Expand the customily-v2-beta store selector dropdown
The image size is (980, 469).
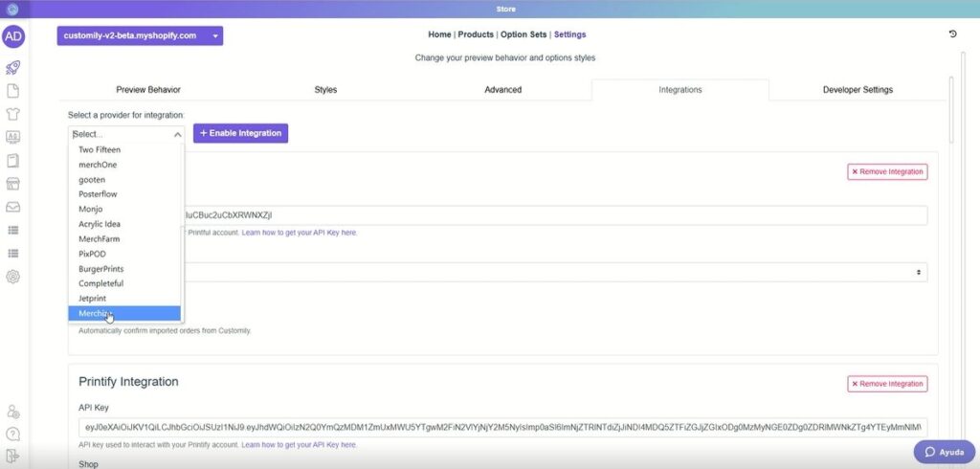tap(140, 36)
